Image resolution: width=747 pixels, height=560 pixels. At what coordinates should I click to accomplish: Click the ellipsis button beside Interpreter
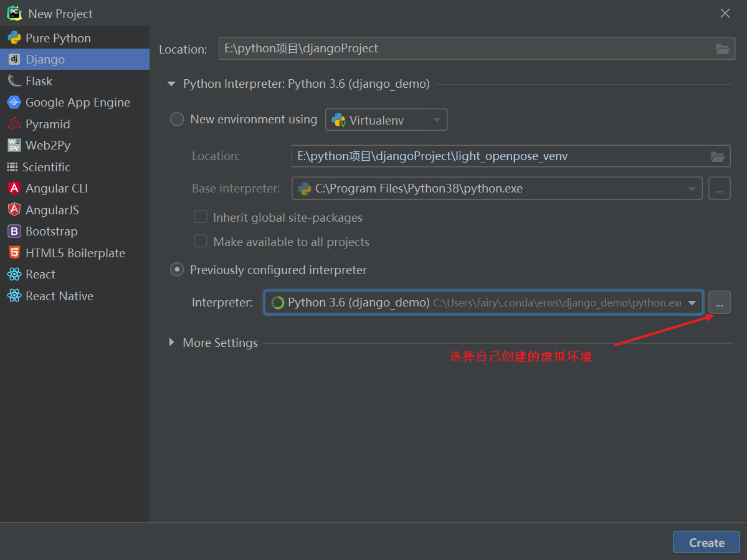(x=720, y=303)
